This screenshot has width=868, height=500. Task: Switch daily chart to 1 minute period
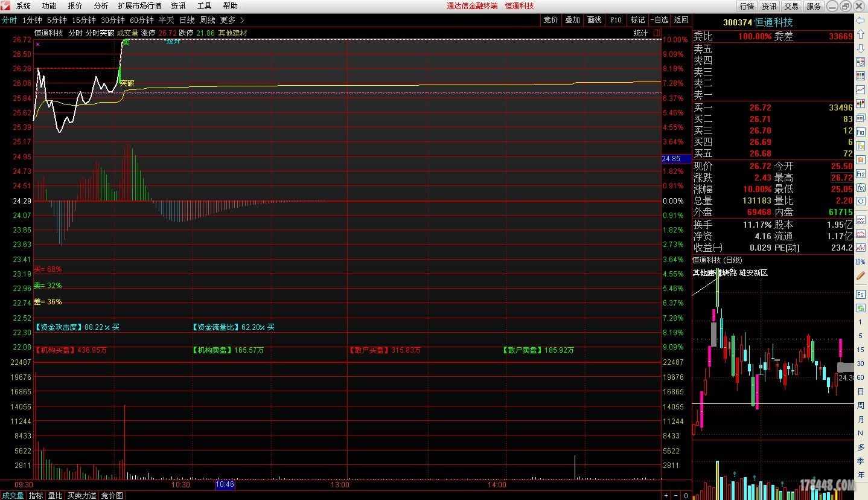pos(860,322)
